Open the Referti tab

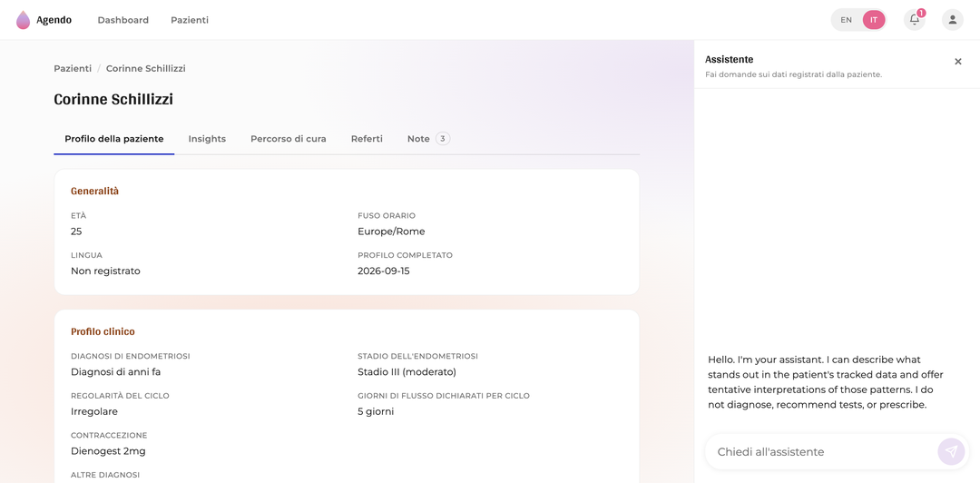pyautogui.click(x=367, y=139)
